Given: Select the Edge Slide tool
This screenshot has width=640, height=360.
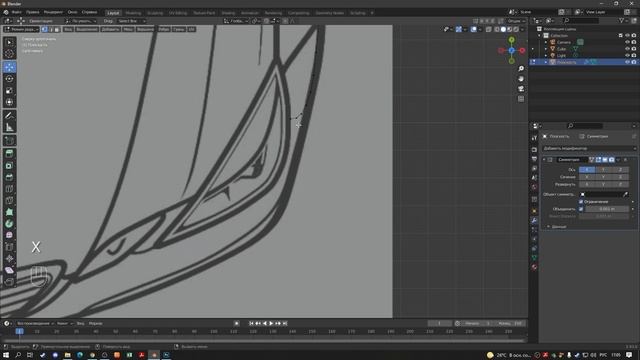Looking at the screenshot, I should pyautogui.click(x=9, y=247).
